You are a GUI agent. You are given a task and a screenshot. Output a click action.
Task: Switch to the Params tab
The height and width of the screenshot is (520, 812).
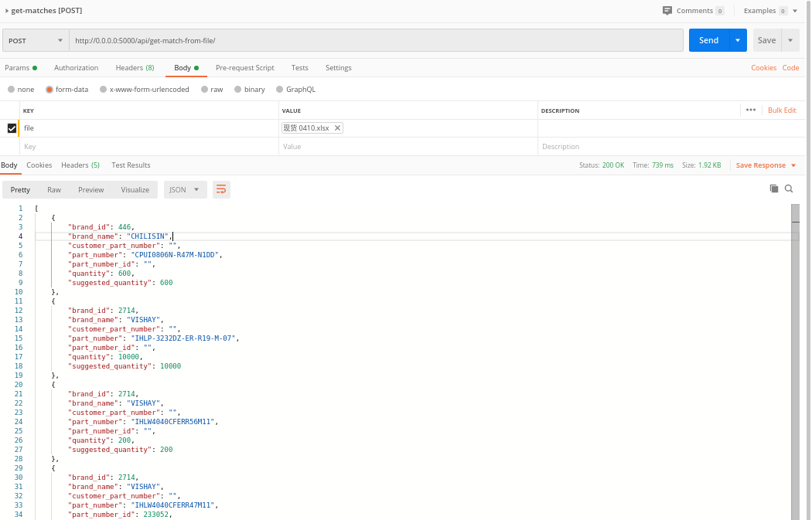(x=21, y=68)
